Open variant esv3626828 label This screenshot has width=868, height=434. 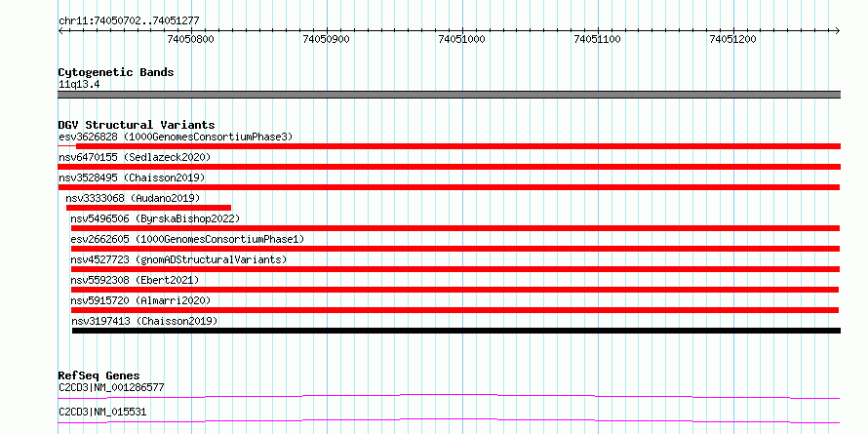tap(176, 137)
